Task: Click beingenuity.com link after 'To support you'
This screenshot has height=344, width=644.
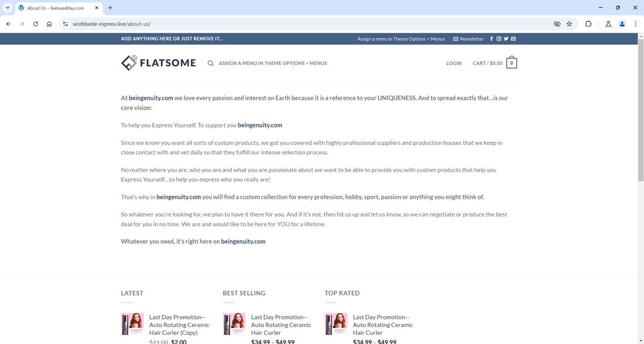Action: point(260,125)
